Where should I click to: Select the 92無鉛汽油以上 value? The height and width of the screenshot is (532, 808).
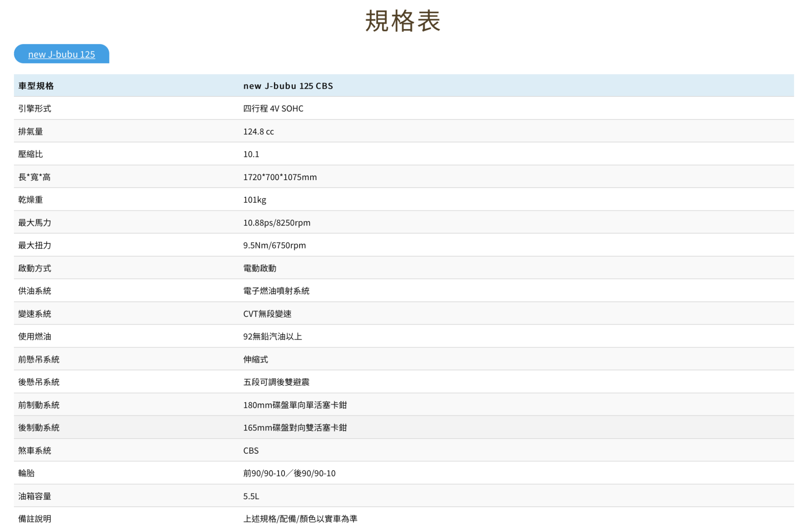(273, 336)
